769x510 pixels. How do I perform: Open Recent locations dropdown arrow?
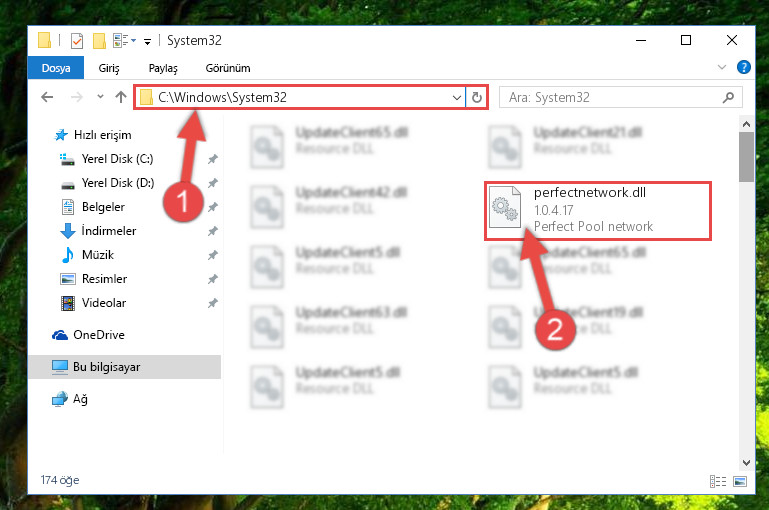click(100, 97)
